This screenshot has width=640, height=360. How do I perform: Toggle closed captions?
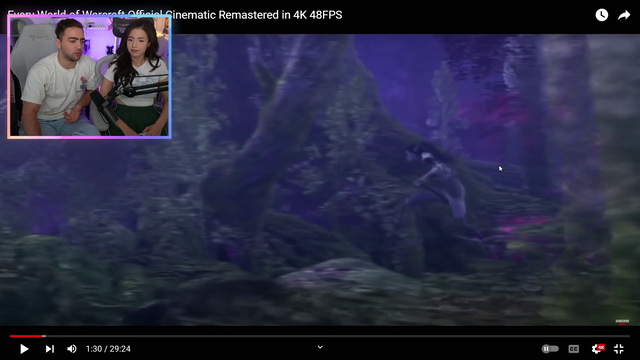click(x=573, y=349)
